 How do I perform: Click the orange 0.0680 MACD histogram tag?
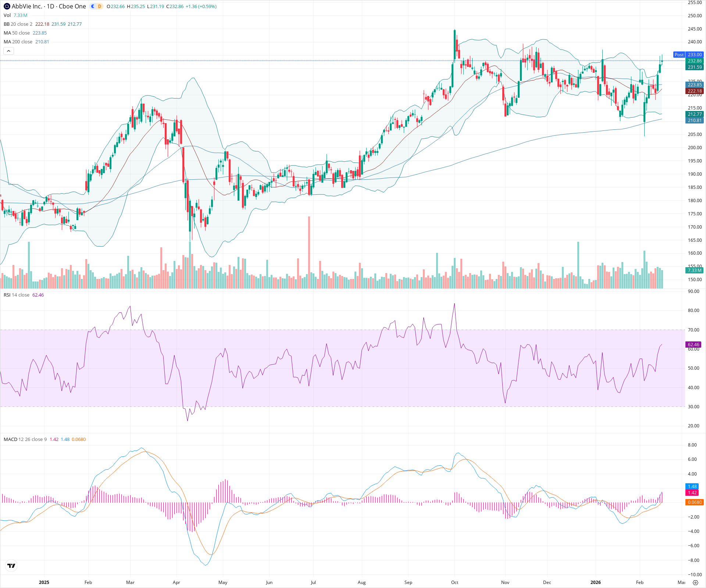694,502
